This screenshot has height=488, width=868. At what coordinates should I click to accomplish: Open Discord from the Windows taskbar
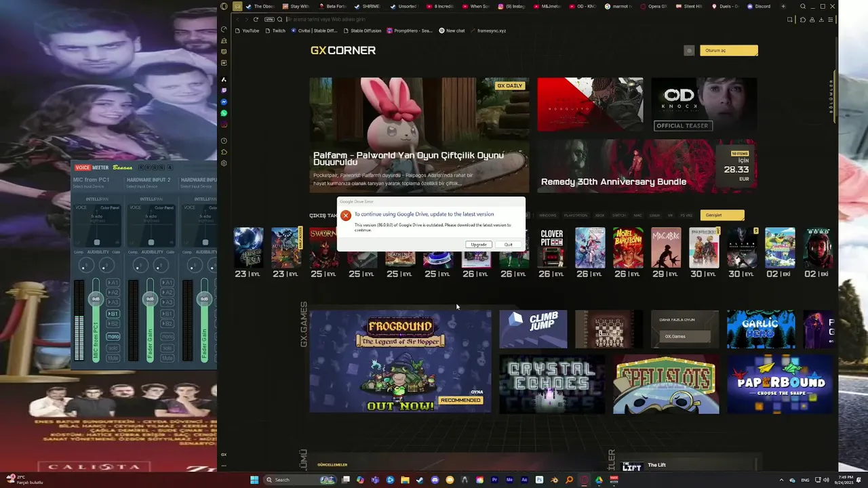pos(435,480)
